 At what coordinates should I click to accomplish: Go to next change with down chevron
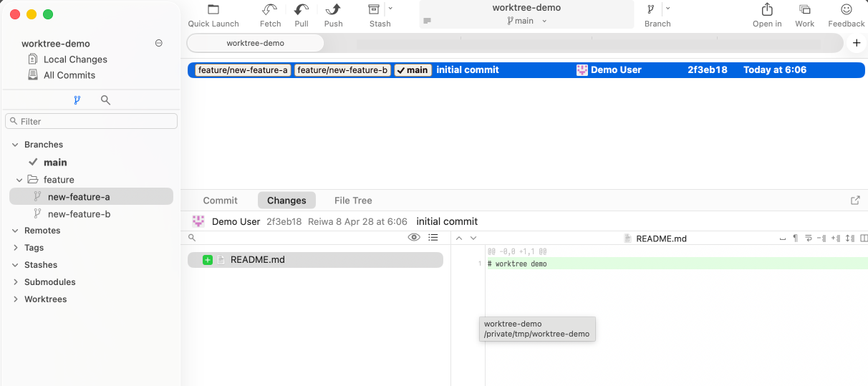pyautogui.click(x=473, y=238)
